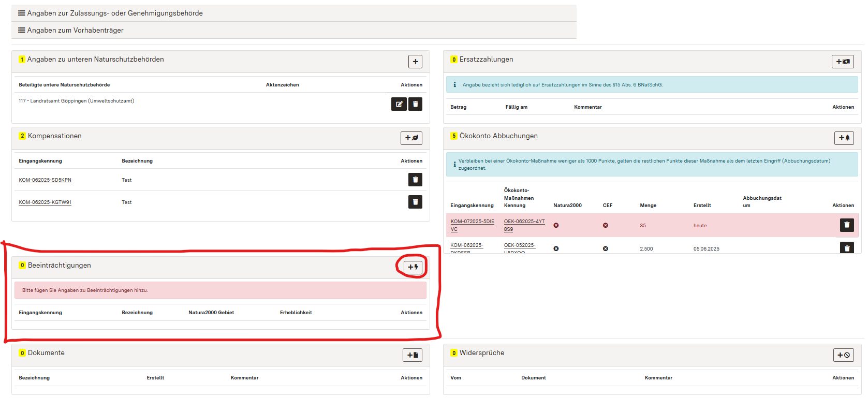Add a new Beeinträchtigung entry
The height and width of the screenshot is (411, 868).
coord(413,267)
